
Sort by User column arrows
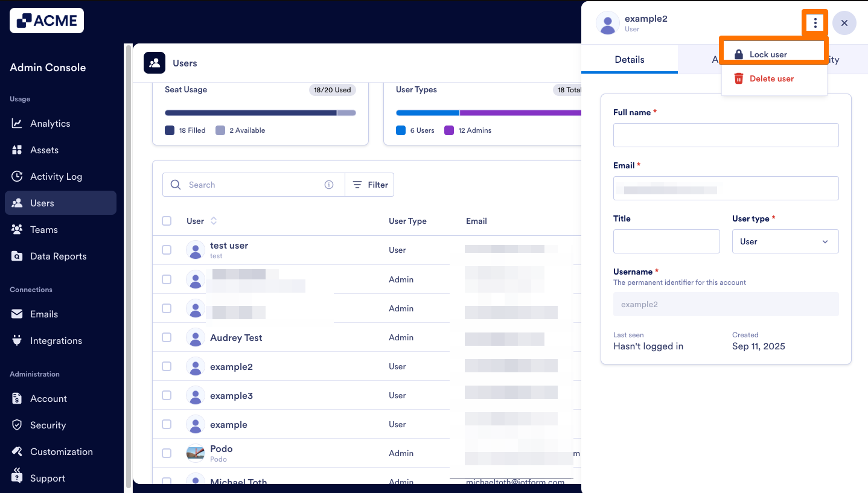click(x=214, y=221)
